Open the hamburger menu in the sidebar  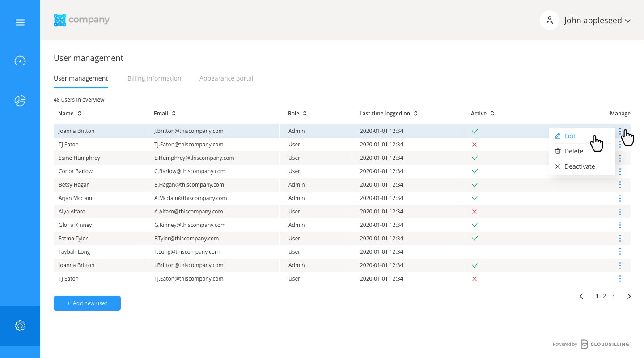[20, 22]
